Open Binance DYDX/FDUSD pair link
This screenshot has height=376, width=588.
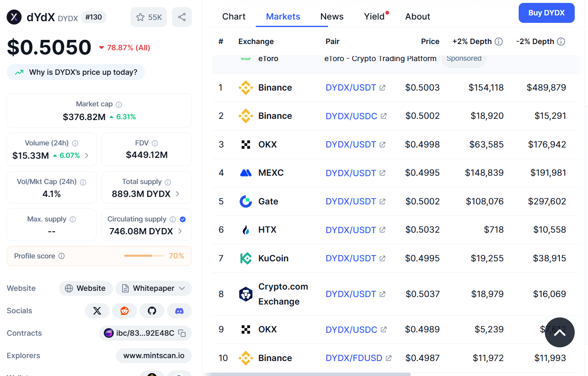359,358
